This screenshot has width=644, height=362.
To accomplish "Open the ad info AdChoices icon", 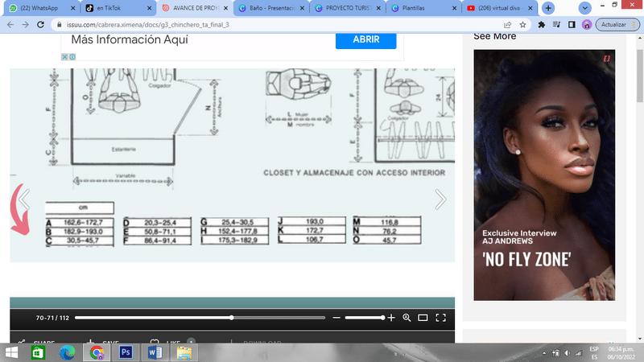I will [72, 56].
